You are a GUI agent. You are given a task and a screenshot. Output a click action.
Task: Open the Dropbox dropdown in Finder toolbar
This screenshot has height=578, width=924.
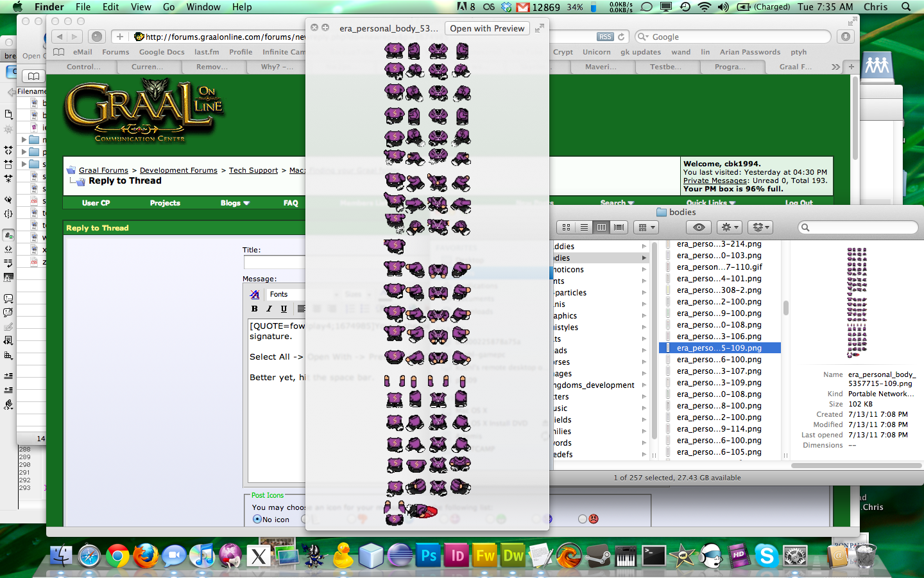point(760,227)
